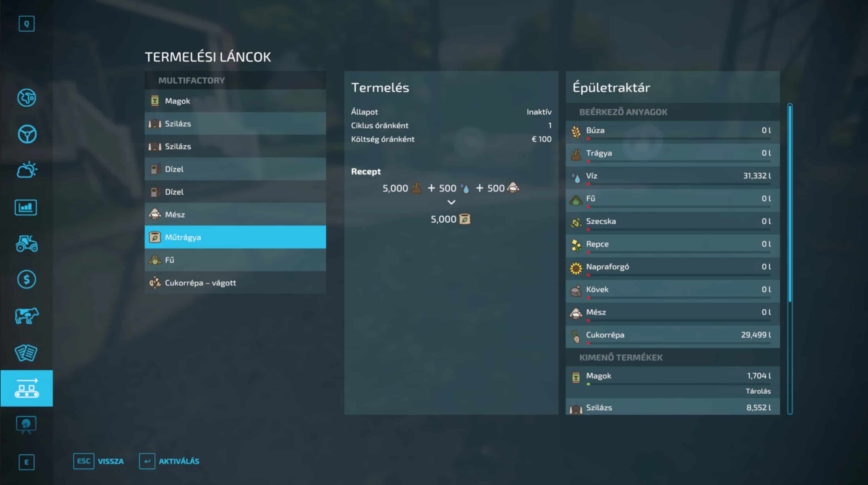Open the tractor vehicles sidebar icon
The height and width of the screenshot is (485, 868).
(27, 244)
